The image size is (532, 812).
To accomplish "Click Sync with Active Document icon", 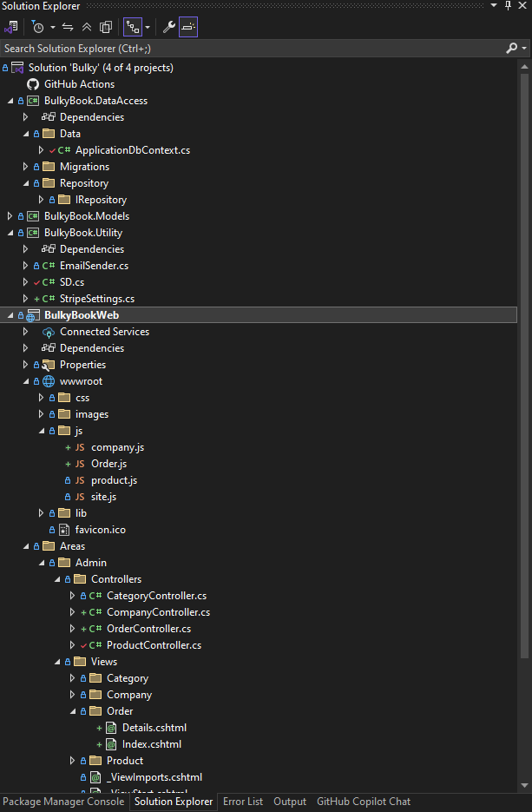I will (x=68, y=27).
